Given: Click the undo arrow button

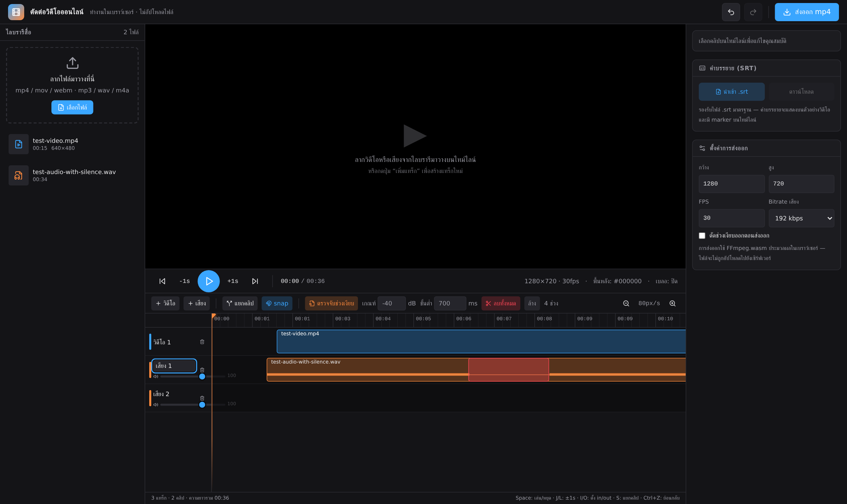Looking at the screenshot, I should [731, 12].
